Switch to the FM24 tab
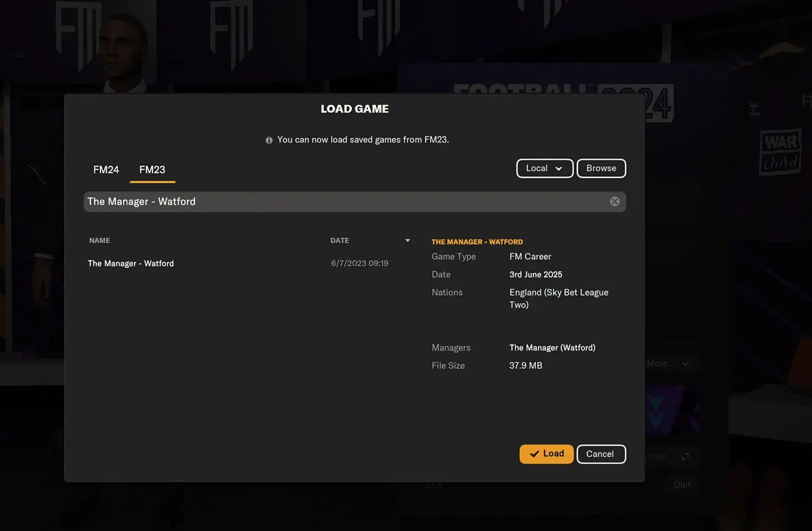 point(106,169)
